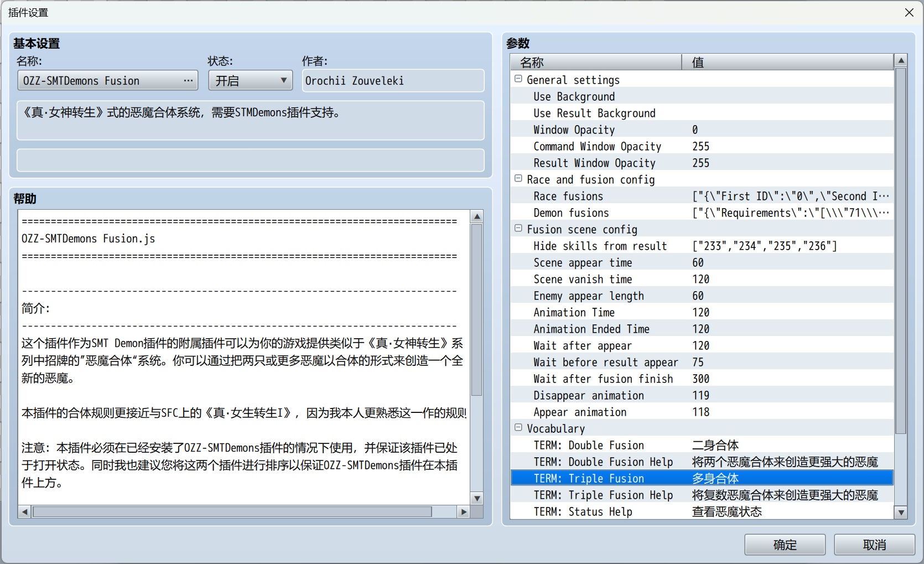
Task: Click the parameters vertical scrollbar thumb
Action: (901, 251)
